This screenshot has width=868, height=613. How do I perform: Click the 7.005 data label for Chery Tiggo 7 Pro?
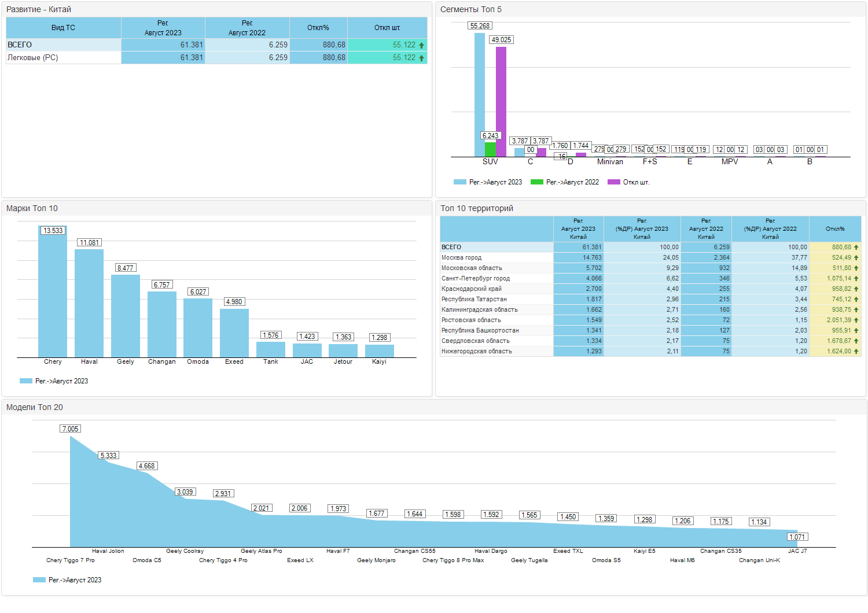[71, 429]
